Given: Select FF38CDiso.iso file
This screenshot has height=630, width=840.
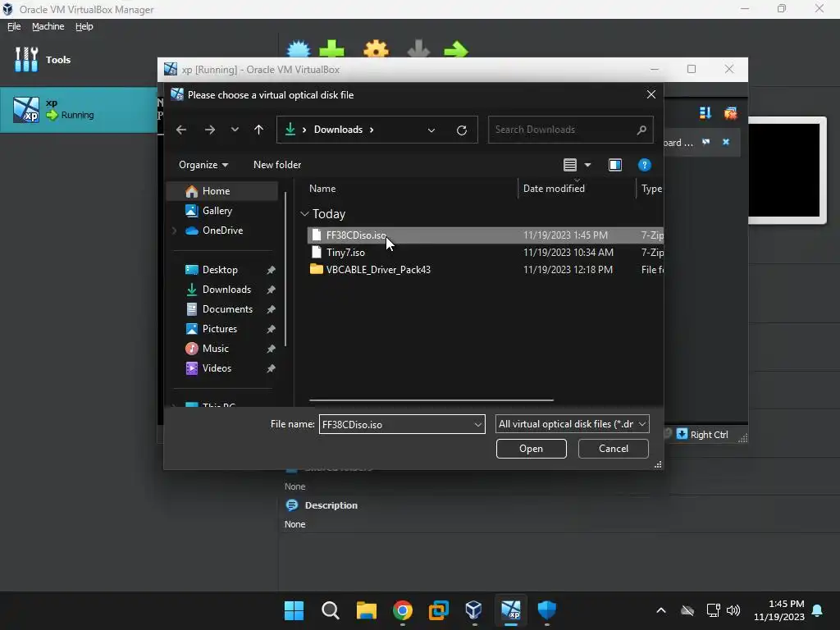Looking at the screenshot, I should point(485,235).
